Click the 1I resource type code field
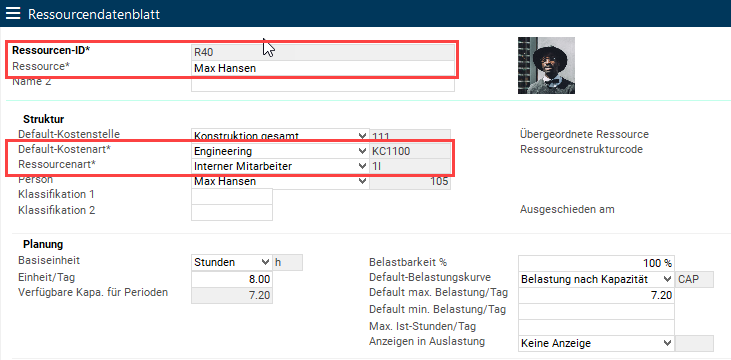 410,166
